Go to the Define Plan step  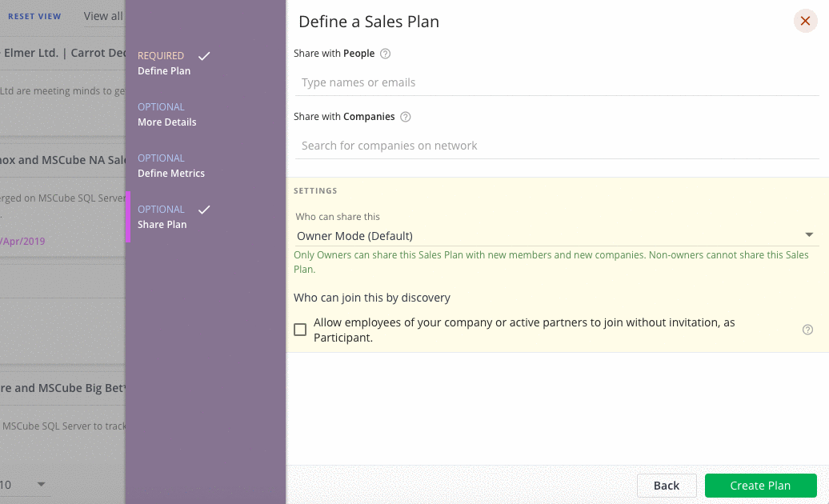tap(164, 70)
